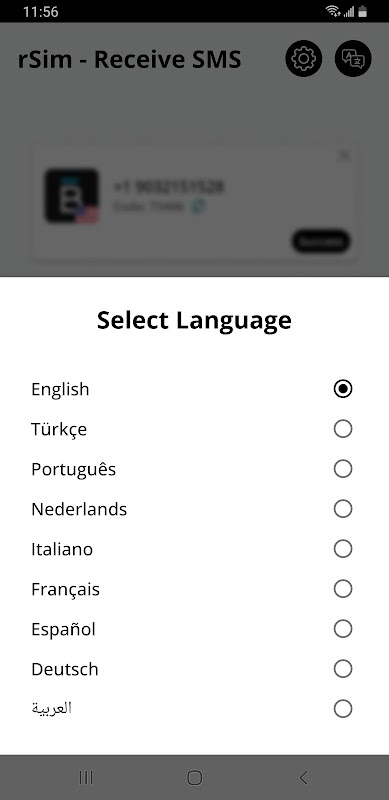Tap the black button on number card

click(321, 241)
